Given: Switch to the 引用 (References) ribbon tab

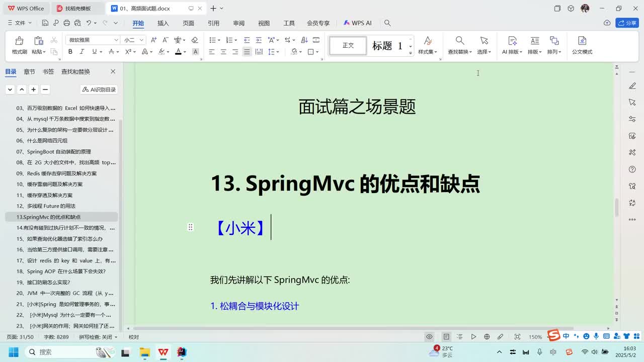Looking at the screenshot, I should click(x=213, y=23).
